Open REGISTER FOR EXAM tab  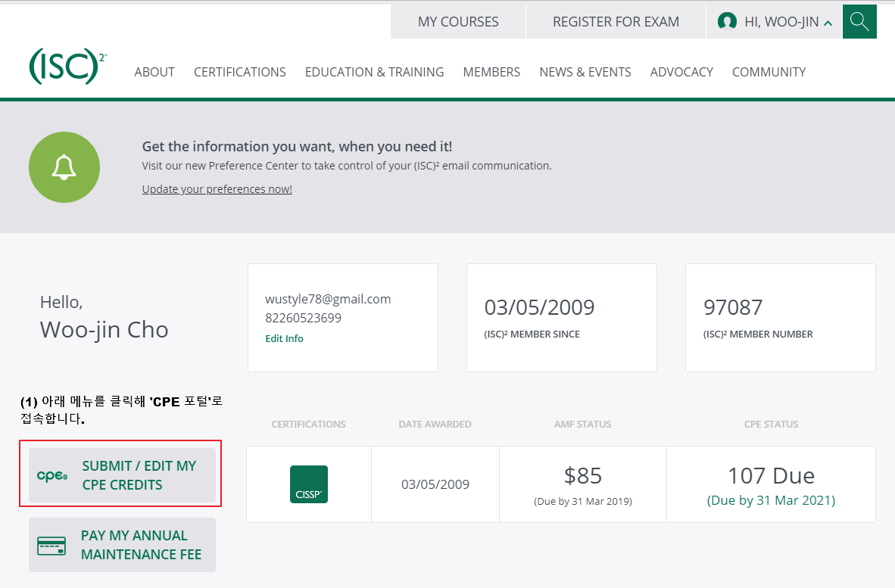pyautogui.click(x=616, y=22)
